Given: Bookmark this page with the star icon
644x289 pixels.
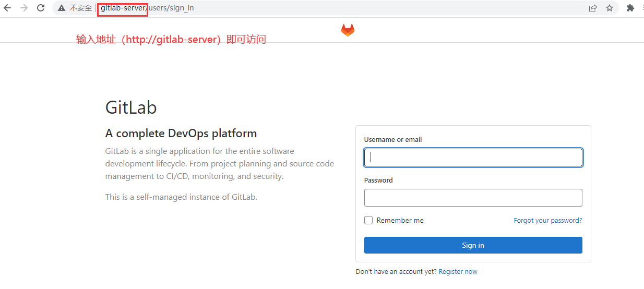Looking at the screenshot, I should [x=610, y=8].
